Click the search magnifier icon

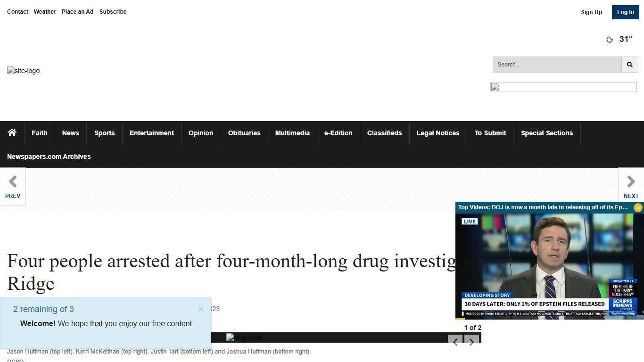630,64
